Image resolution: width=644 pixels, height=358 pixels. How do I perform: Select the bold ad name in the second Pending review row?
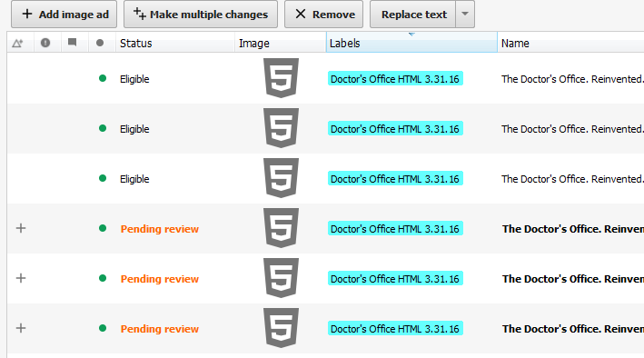pyautogui.click(x=572, y=279)
